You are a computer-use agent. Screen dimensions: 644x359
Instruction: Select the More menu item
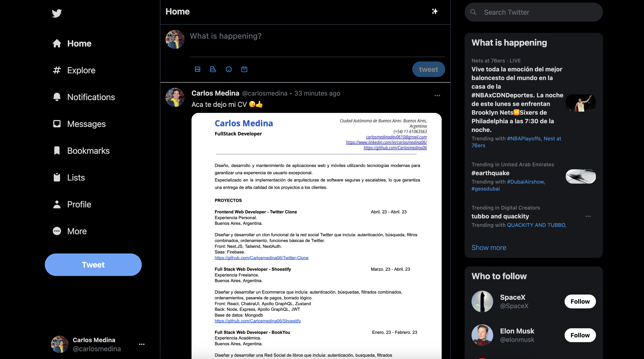(57, 231)
